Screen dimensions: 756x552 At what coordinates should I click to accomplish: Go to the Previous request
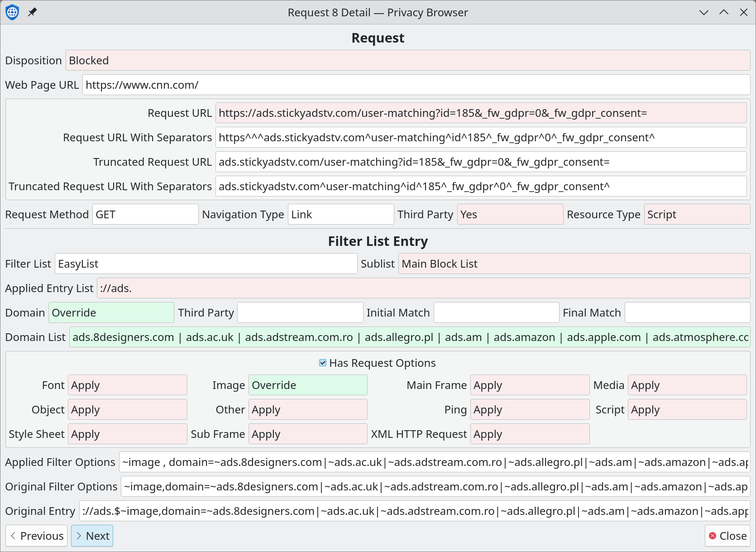pos(37,536)
